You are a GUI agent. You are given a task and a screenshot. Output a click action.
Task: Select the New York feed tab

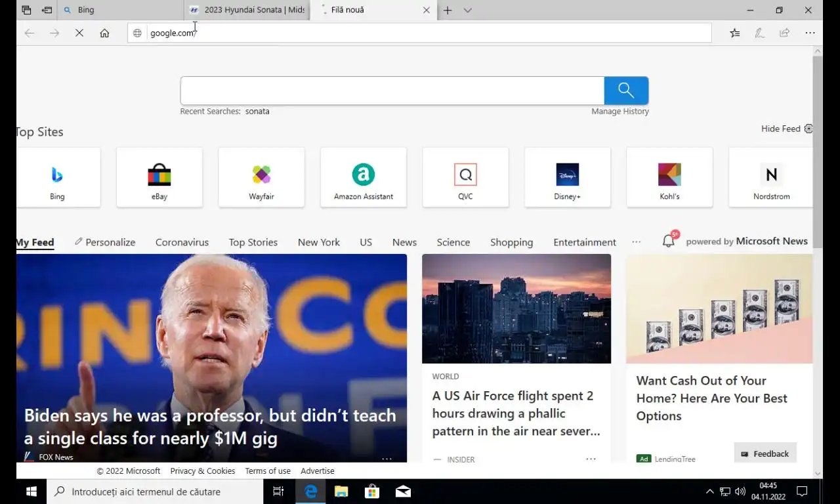319,242
